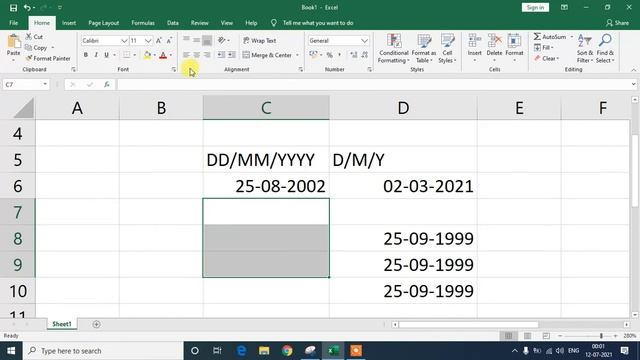
Task: Open the Font dialog launcher
Action: point(174,70)
